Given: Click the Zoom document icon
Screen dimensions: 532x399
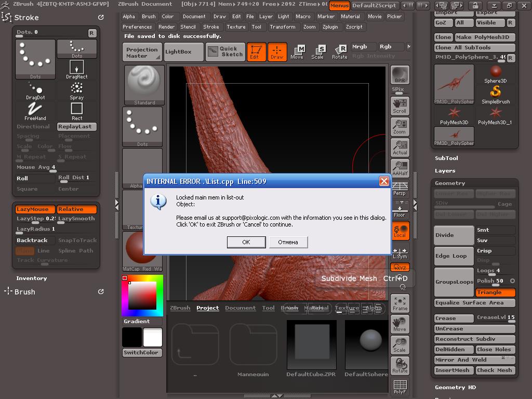Looking at the screenshot, I should [x=400, y=127].
